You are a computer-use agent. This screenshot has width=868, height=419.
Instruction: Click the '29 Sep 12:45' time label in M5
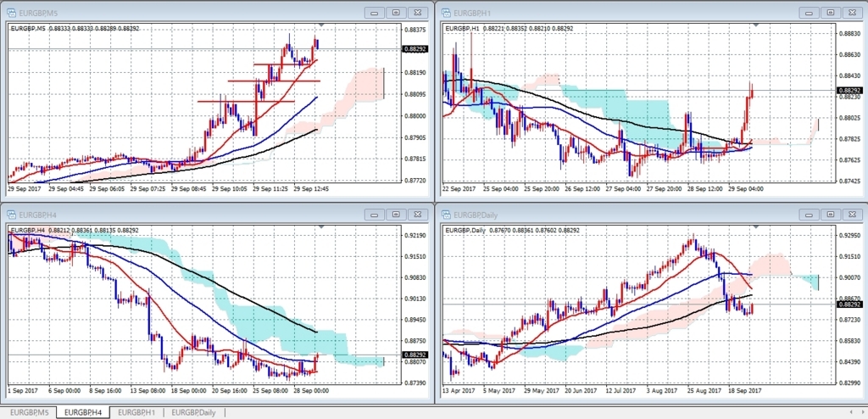coord(311,189)
